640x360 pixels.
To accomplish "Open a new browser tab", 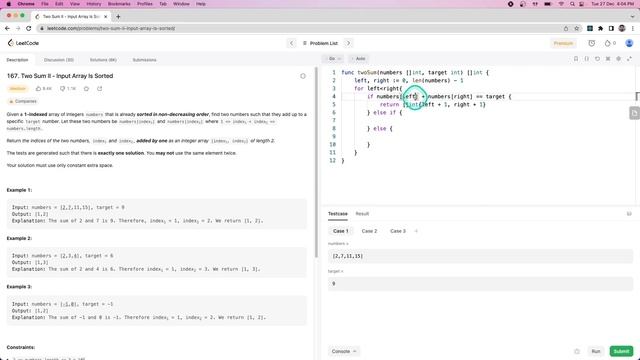I will coord(118,17).
